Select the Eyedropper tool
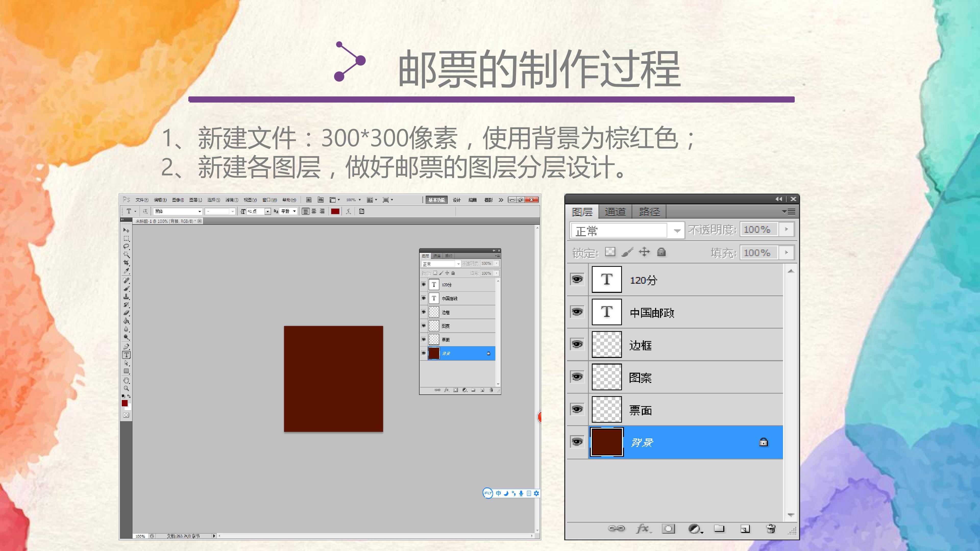Screen dimensions: 980x551 coord(126,271)
